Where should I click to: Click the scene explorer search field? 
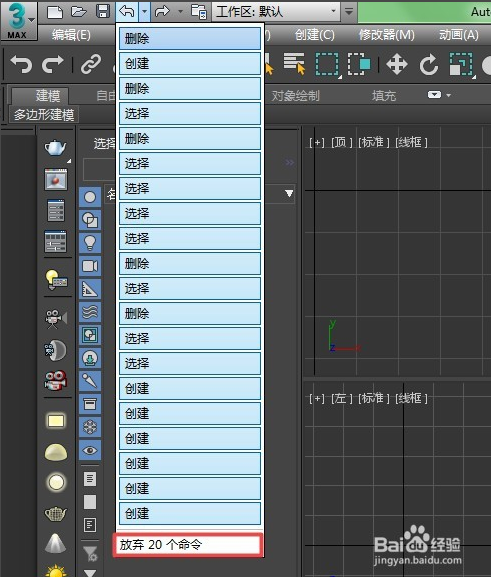[99, 169]
